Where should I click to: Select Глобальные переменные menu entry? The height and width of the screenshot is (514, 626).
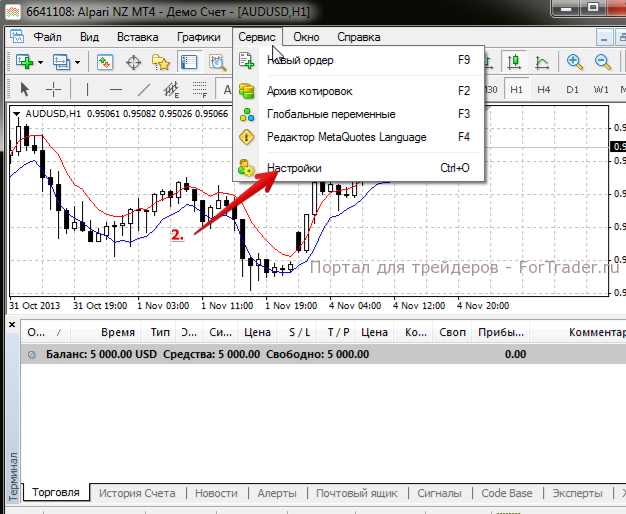point(359,114)
